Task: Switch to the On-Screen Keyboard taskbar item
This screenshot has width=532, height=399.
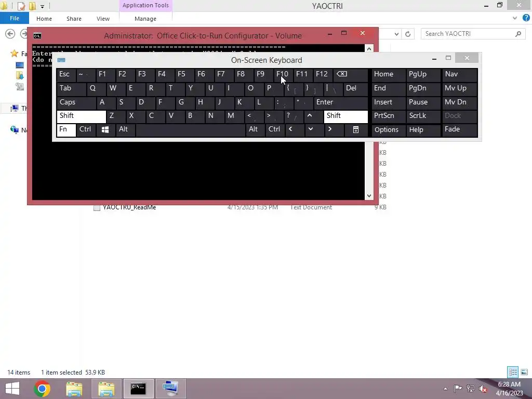Action: (170, 389)
